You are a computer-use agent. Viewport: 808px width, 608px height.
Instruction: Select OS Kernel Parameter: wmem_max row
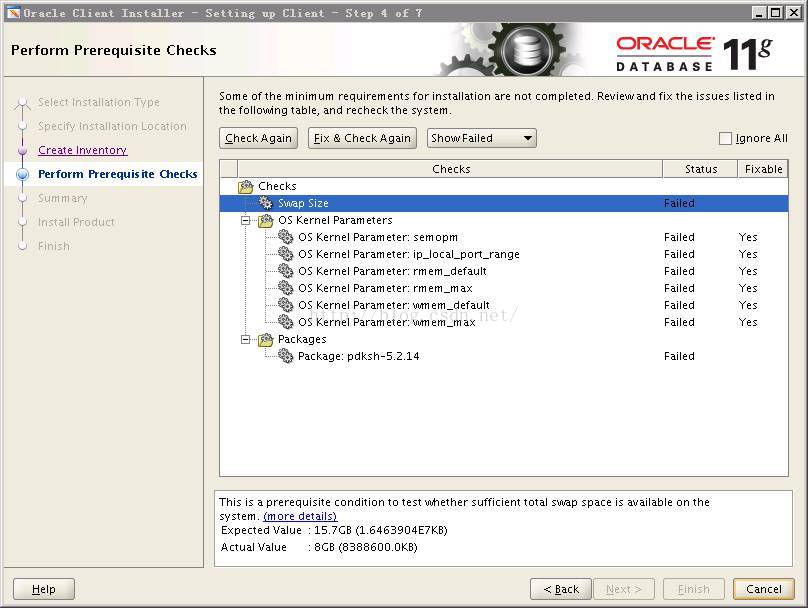(x=504, y=322)
